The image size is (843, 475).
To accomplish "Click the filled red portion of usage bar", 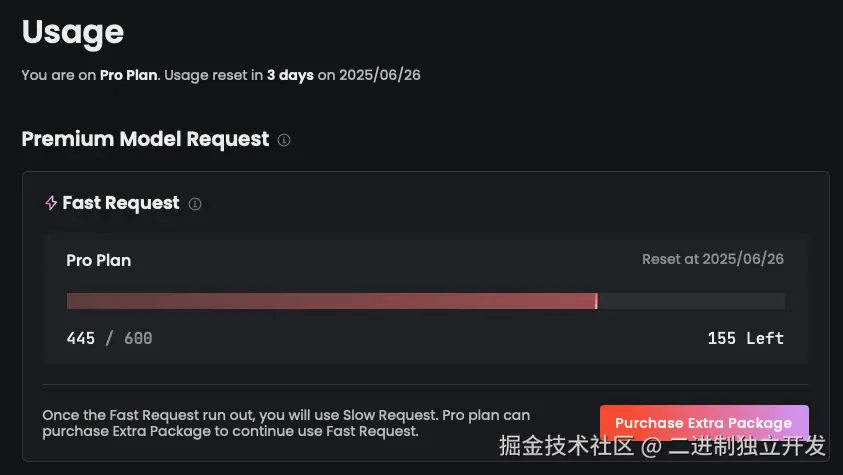I will point(330,301).
